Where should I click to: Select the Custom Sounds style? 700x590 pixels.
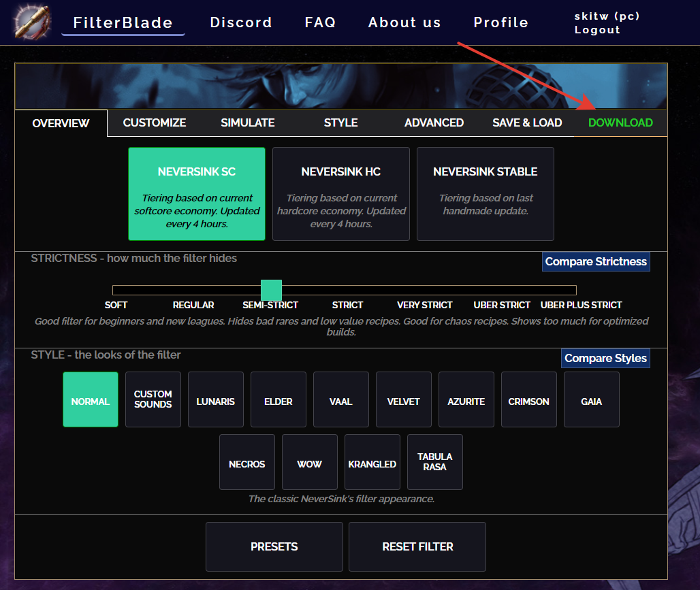[153, 399]
